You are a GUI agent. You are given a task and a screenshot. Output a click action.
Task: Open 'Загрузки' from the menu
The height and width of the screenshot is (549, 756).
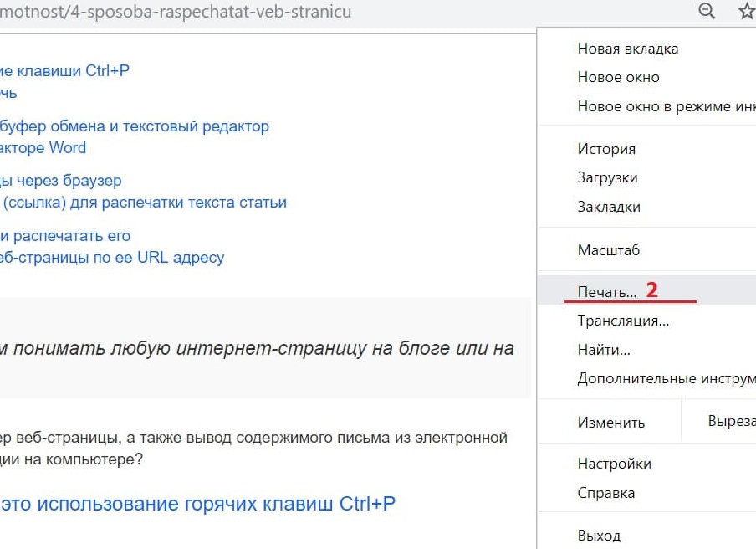pos(646,177)
